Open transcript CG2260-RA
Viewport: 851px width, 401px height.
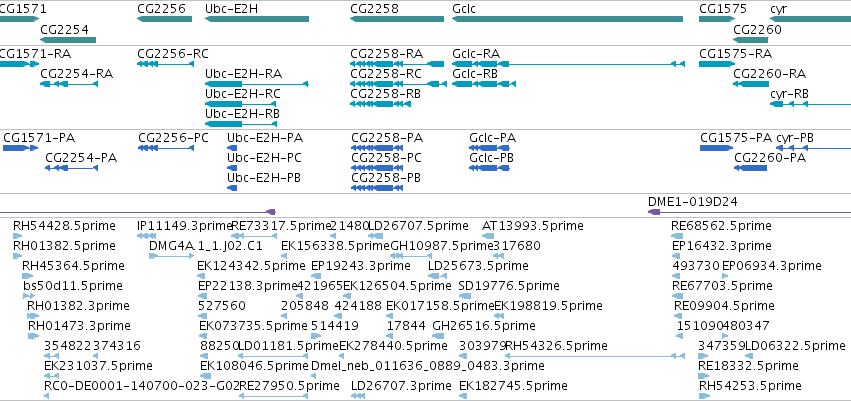[x=751, y=84]
